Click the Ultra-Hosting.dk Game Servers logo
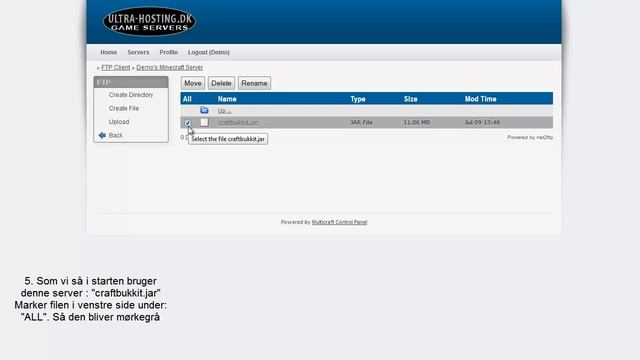The height and width of the screenshot is (360, 640). pos(149,22)
